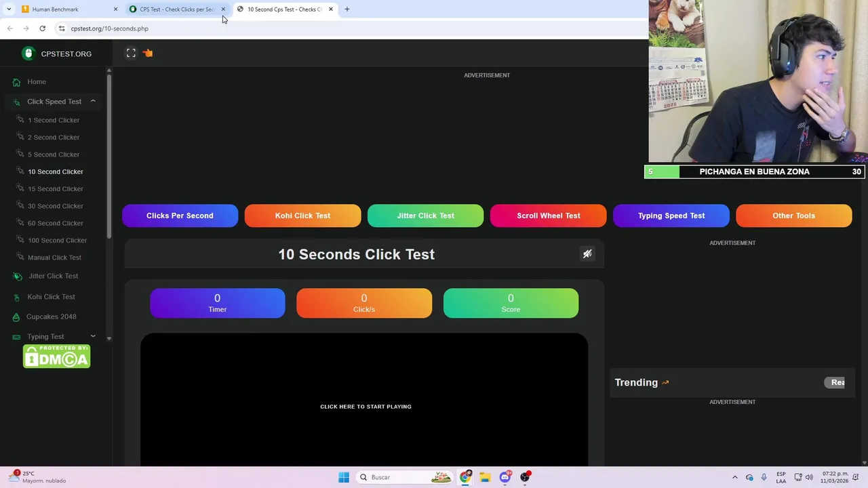This screenshot has width=868, height=488.
Task: Click the orange pointing hand icon
Action: [148, 53]
